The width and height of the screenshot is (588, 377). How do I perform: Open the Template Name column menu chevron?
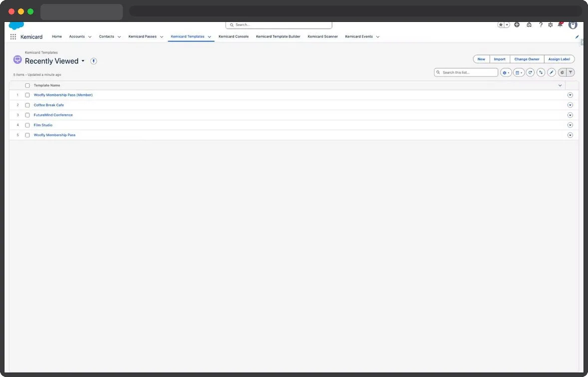560,85
